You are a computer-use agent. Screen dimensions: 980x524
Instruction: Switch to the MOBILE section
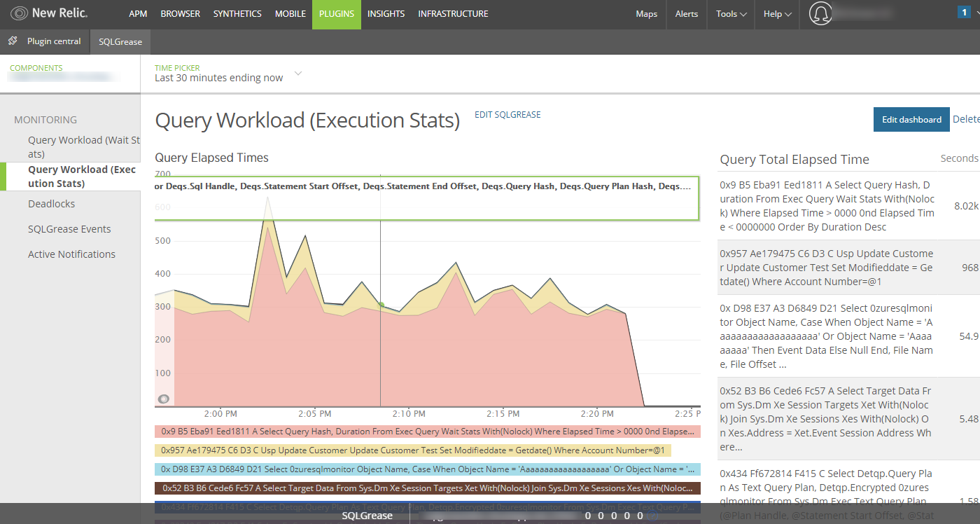290,14
